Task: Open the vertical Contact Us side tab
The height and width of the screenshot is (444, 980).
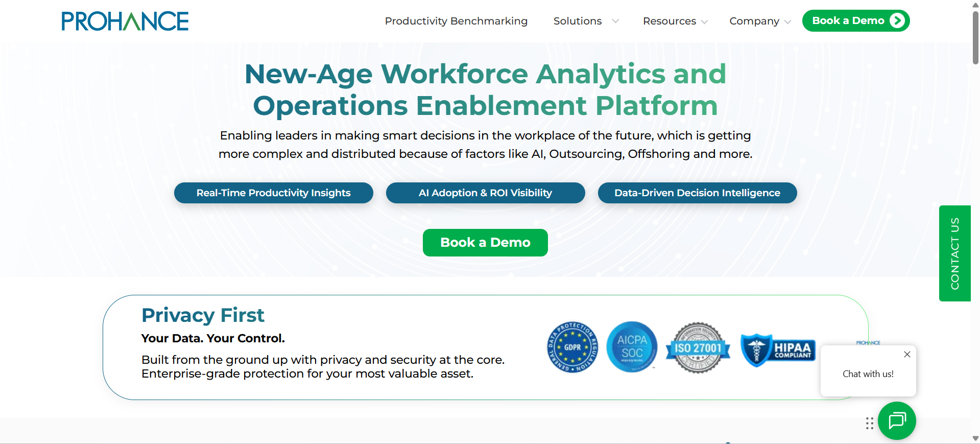Action: [954, 253]
